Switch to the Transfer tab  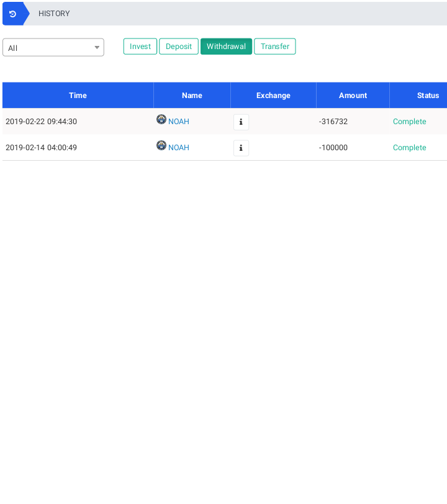[x=275, y=47]
